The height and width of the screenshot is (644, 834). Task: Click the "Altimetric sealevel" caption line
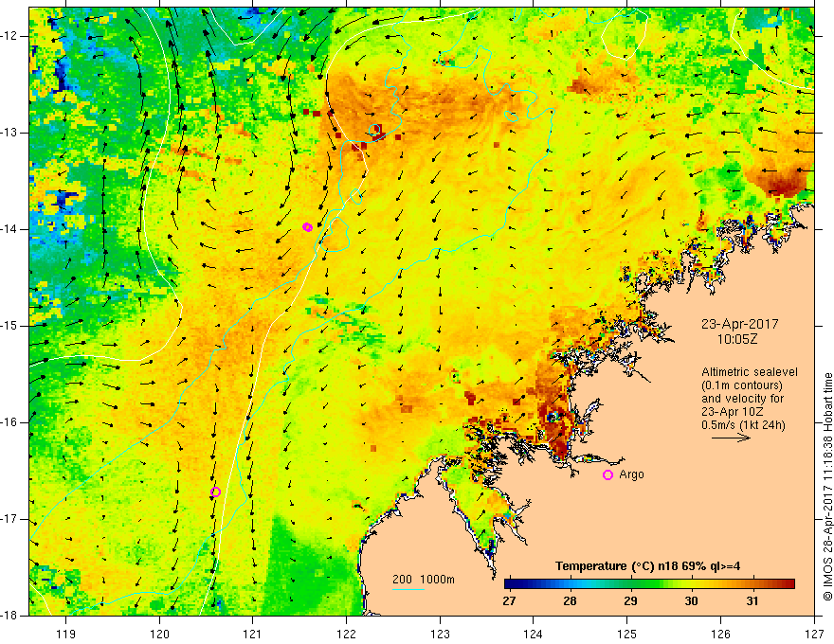pyautogui.click(x=750, y=372)
